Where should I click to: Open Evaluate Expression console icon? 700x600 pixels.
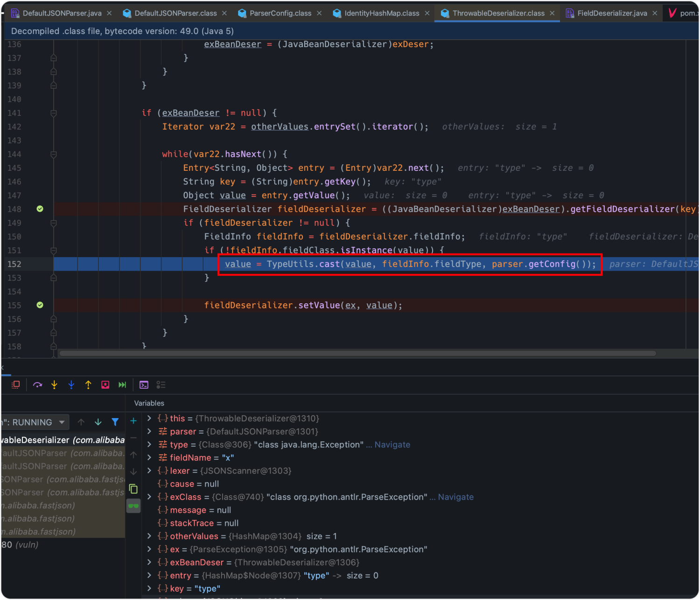pos(144,384)
